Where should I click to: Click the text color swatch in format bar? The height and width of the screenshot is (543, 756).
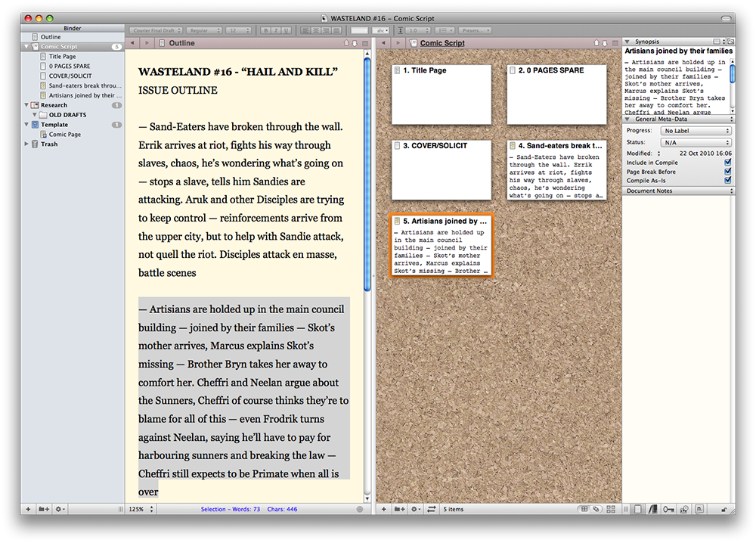359,30
